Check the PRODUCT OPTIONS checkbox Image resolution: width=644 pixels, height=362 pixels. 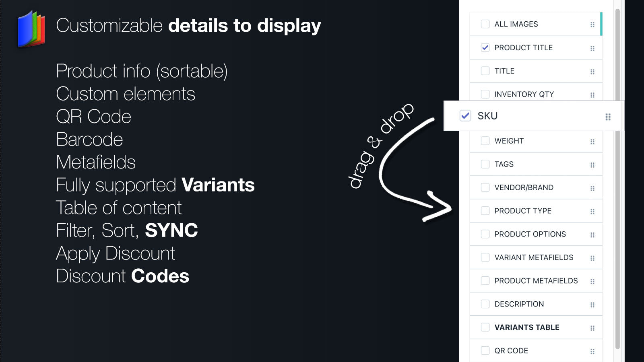(485, 234)
